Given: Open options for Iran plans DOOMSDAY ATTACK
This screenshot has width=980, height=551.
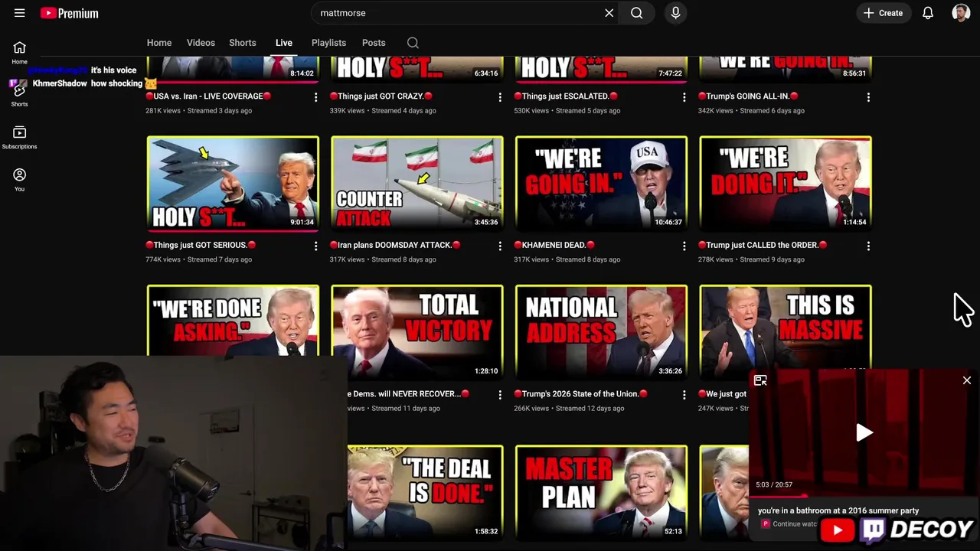Looking at the screenshot, I should pos(500,246).
